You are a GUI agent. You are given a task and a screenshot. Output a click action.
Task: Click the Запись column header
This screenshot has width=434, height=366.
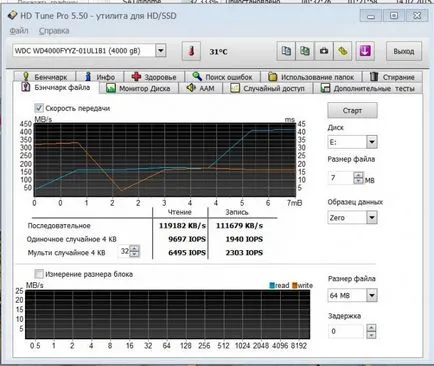point(237,212)
